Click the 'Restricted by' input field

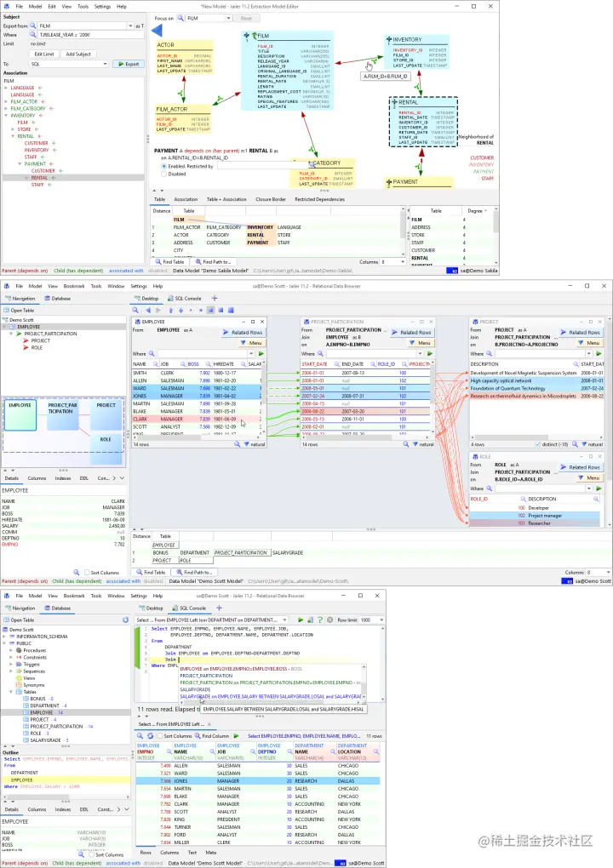(262, 166)
